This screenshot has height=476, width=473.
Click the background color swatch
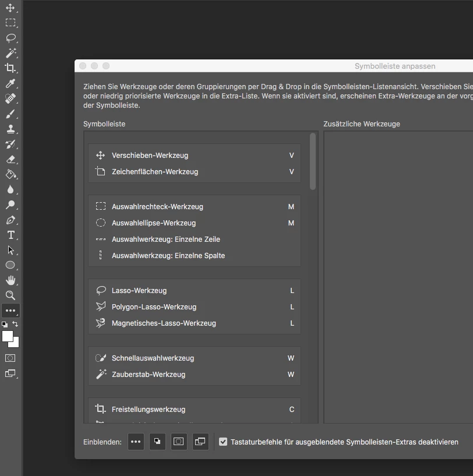pyautogui.click(x=16, y=344)
